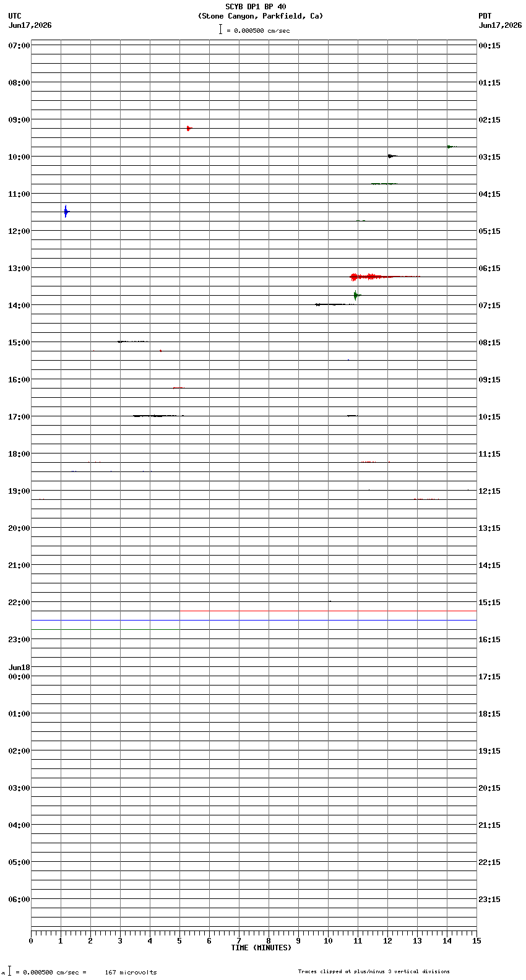Click the black event on the 10:00 trace
Image resolution: width=526 pixels, height=980 pixels.
coord(391,156)
